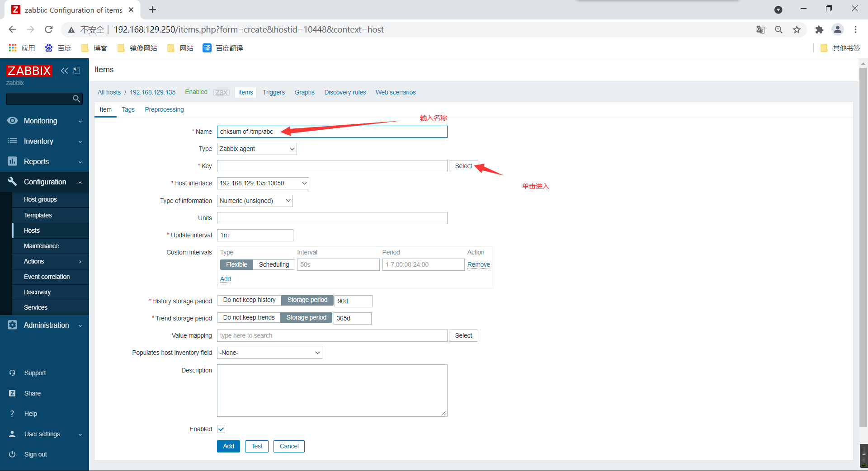This screenshot has height=471, width=868.
Task: Click the Help question mark icon
Action: (12, 414)
